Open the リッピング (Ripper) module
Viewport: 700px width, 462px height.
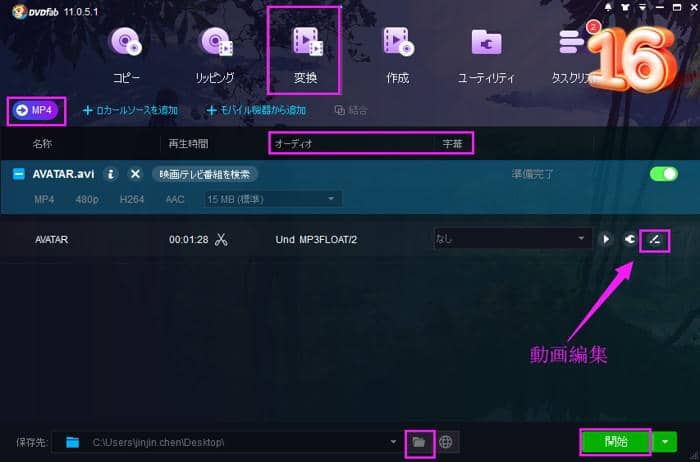pos(215,56)
